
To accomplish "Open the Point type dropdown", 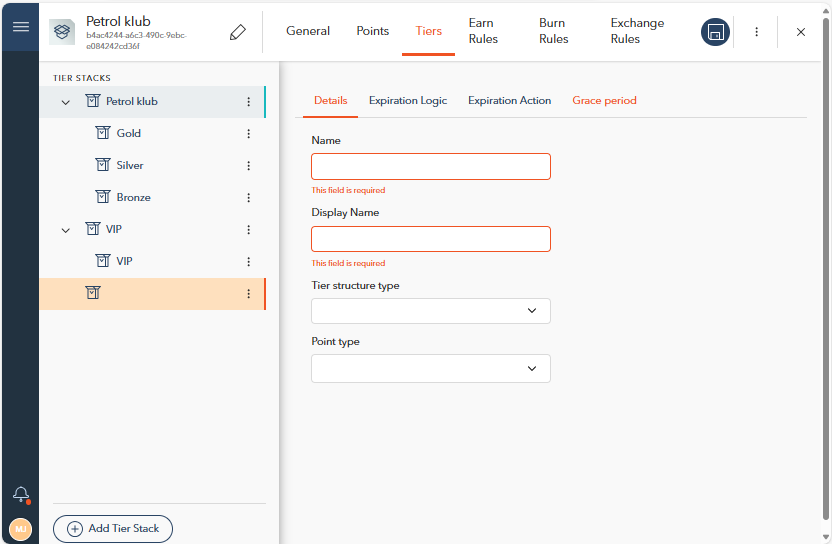I will click(431, 368).
